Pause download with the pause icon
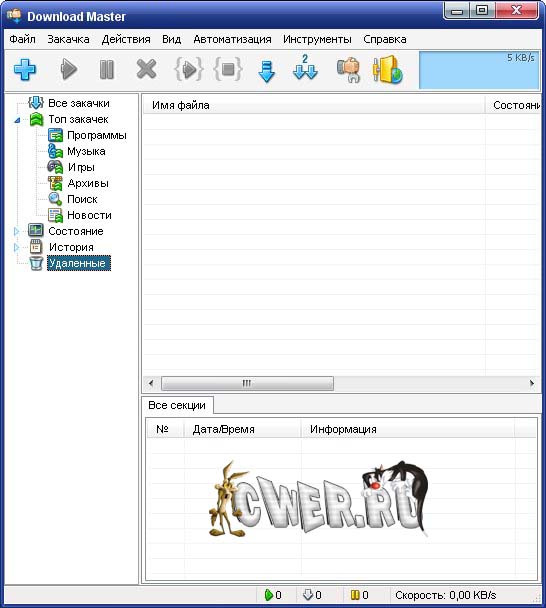 pos(107,70)
